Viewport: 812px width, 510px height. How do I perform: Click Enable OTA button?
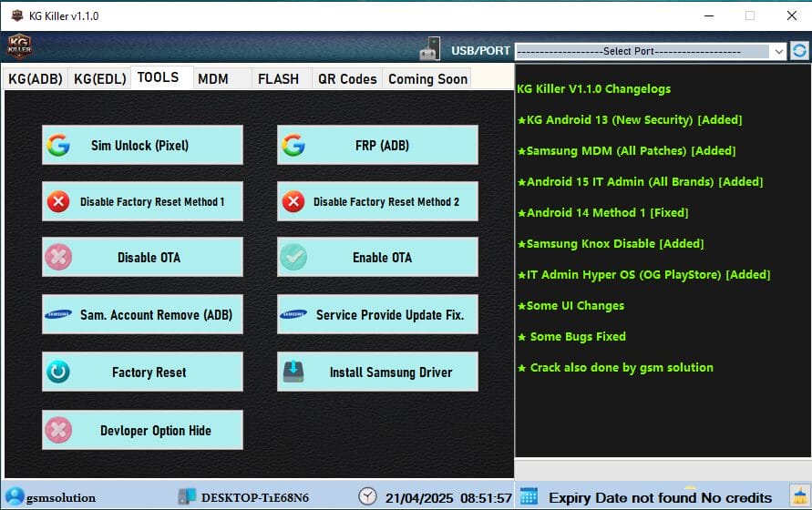[x=377, y=258]
